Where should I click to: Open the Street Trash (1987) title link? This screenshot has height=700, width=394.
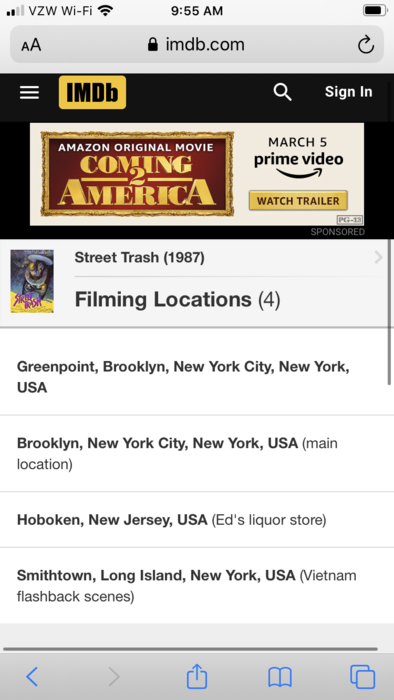coord(139,257)
